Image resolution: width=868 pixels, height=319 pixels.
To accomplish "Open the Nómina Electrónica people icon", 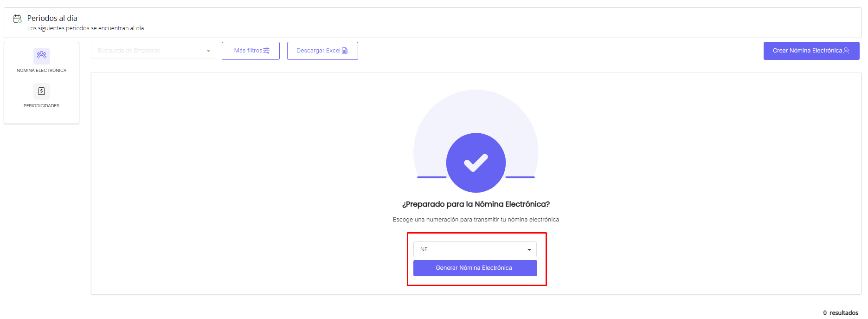I will click(42, 56).
